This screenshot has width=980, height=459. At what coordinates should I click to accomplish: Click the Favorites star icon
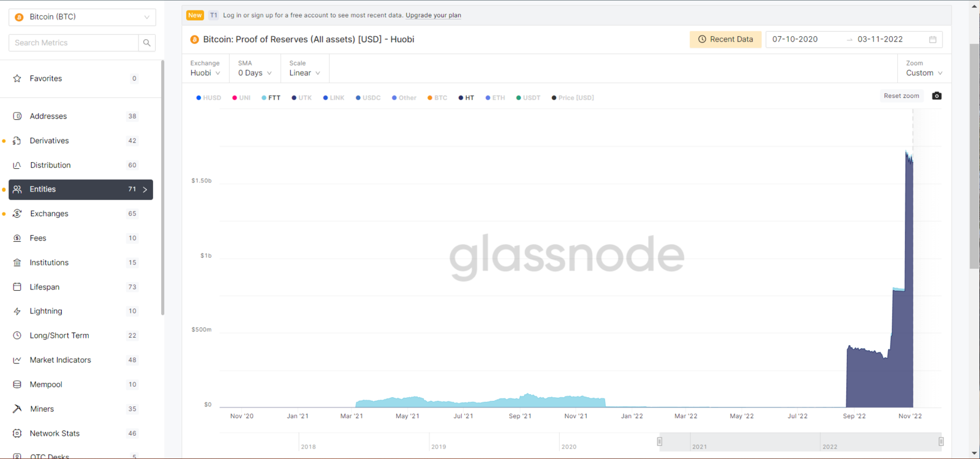[x=17, y=78]
